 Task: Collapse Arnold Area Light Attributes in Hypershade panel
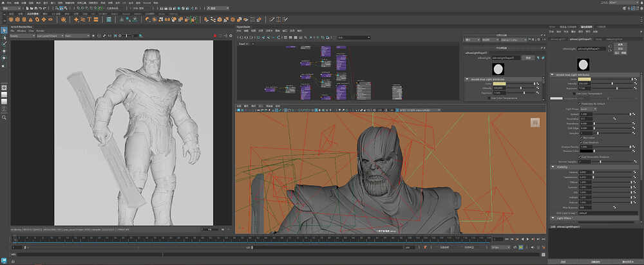(x=467, y=79)
